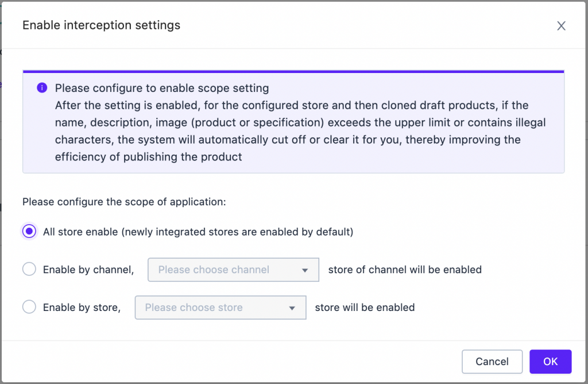The image size is (588, 384).
Task: Open the Please choose channel dropdown
Action: click(x=233, y=270)
